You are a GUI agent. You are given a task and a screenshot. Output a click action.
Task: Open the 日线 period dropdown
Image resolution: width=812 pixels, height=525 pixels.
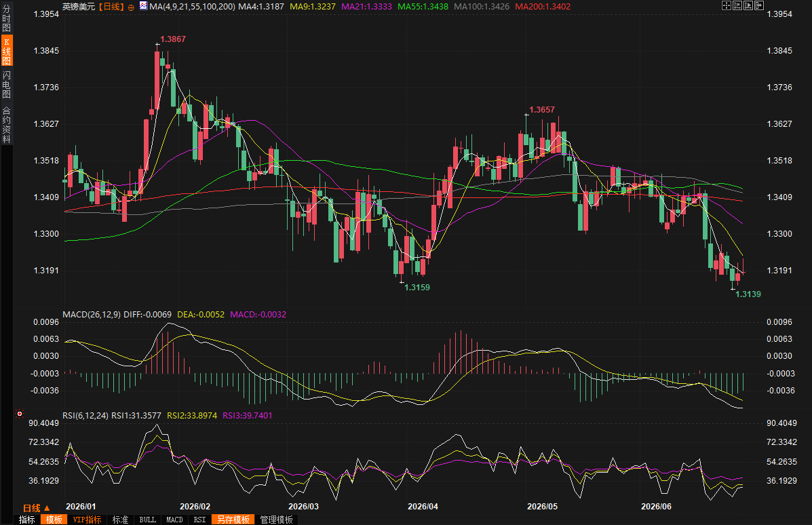pyautogui.click(x=36, y=508)
